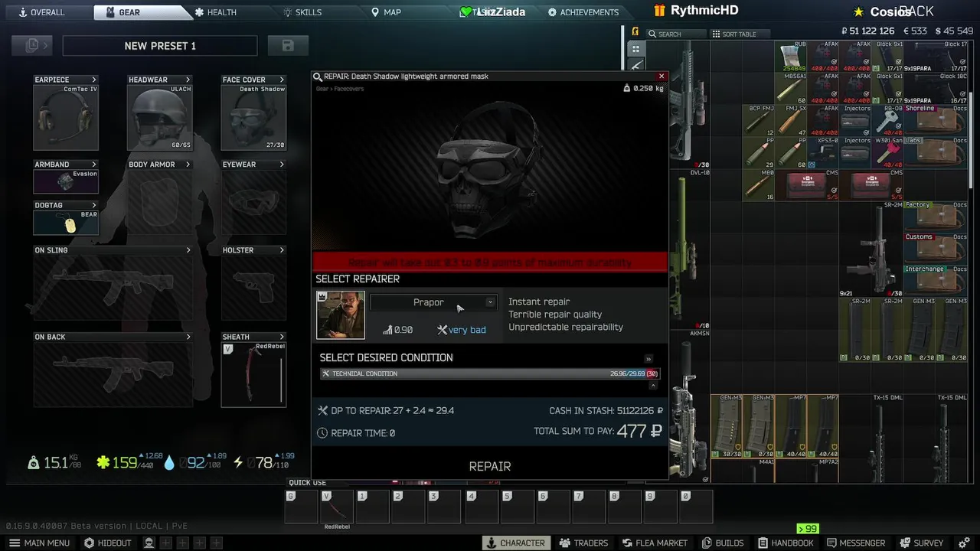Select the Interchange documents case
Viewport: 980px width, 551px height.
936,282
